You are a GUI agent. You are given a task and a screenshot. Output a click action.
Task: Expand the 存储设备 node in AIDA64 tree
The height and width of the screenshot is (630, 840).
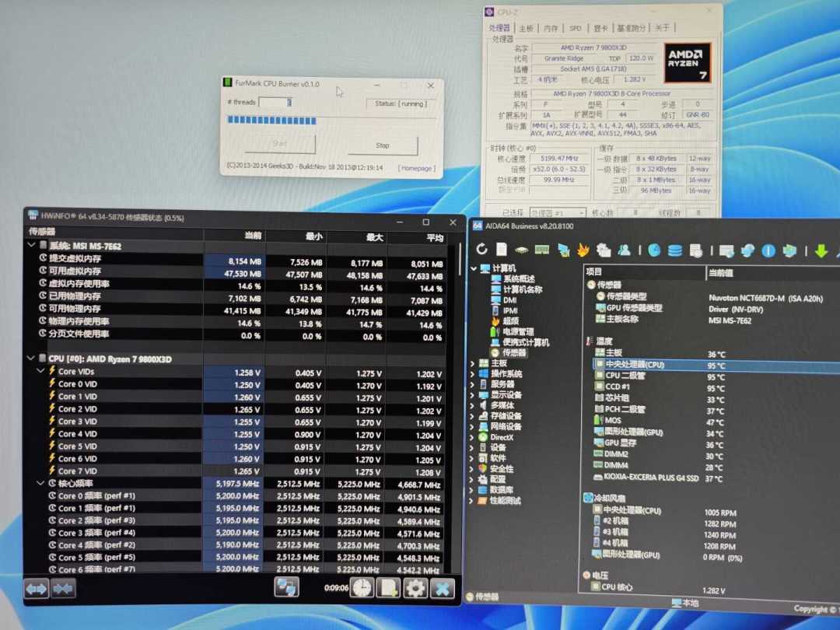tap(472, 415)
